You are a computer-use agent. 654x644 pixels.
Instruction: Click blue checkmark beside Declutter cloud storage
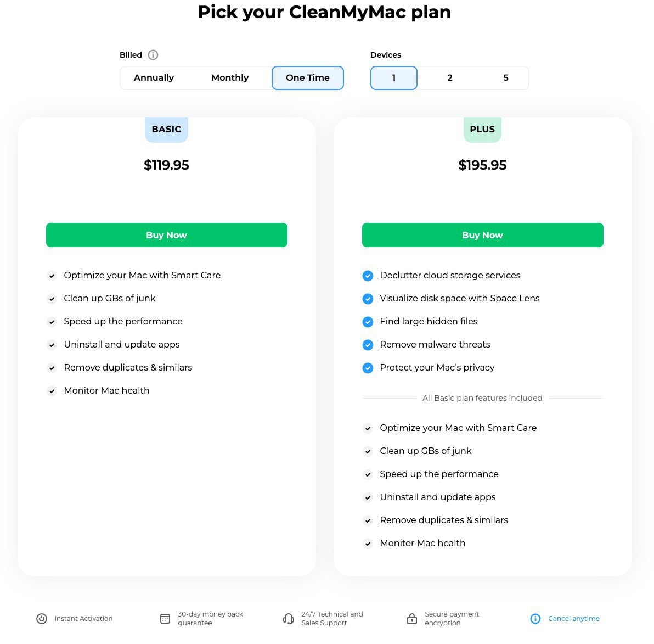pos(368,276)
